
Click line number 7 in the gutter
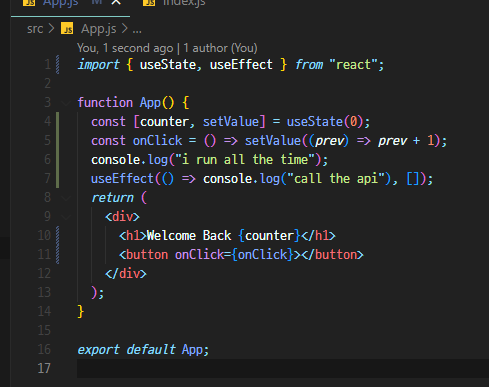point(48,179)
